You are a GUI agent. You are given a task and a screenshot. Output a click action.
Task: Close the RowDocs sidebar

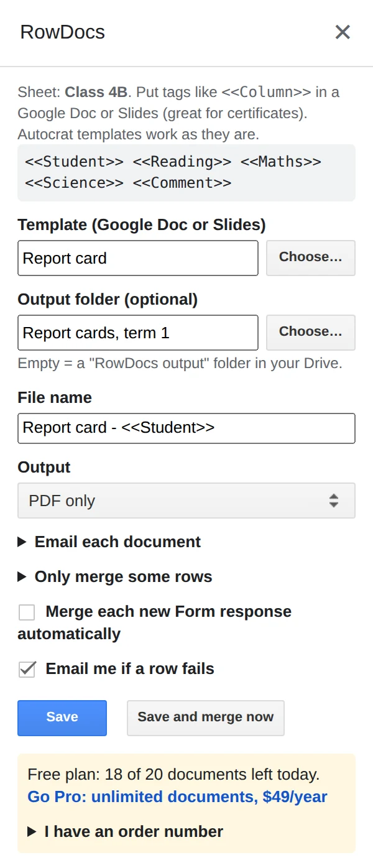(343, 32)
